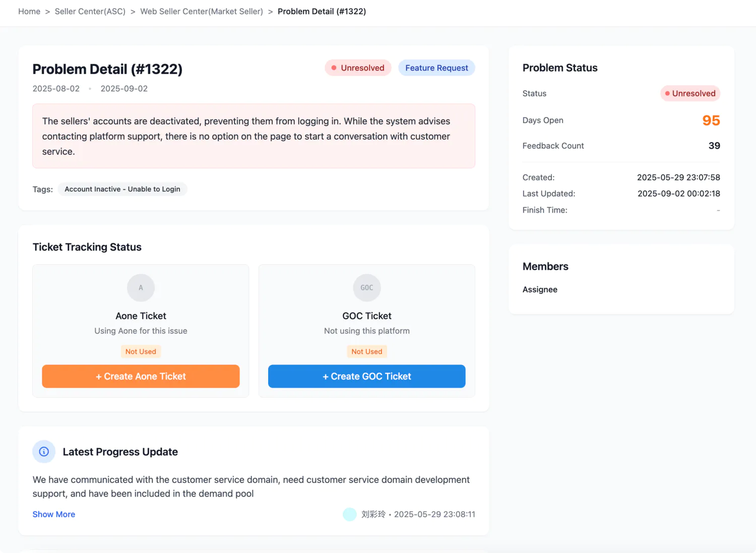Image resolution: width=756 pixels, height=553 pixels.
Task: Click the Not Used badge under Aone Ticket
Action: (x=141, y=351)
